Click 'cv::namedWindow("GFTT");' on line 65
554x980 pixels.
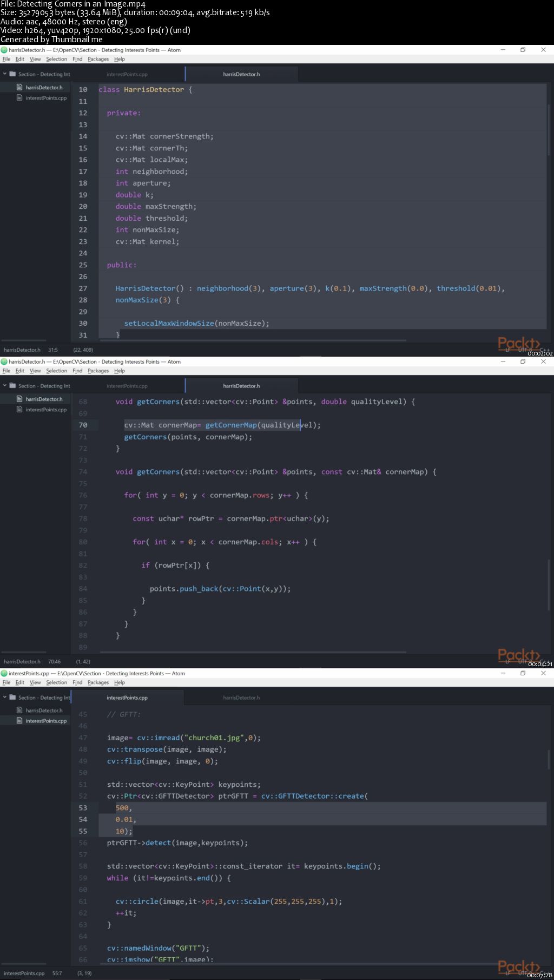point(158,948)
